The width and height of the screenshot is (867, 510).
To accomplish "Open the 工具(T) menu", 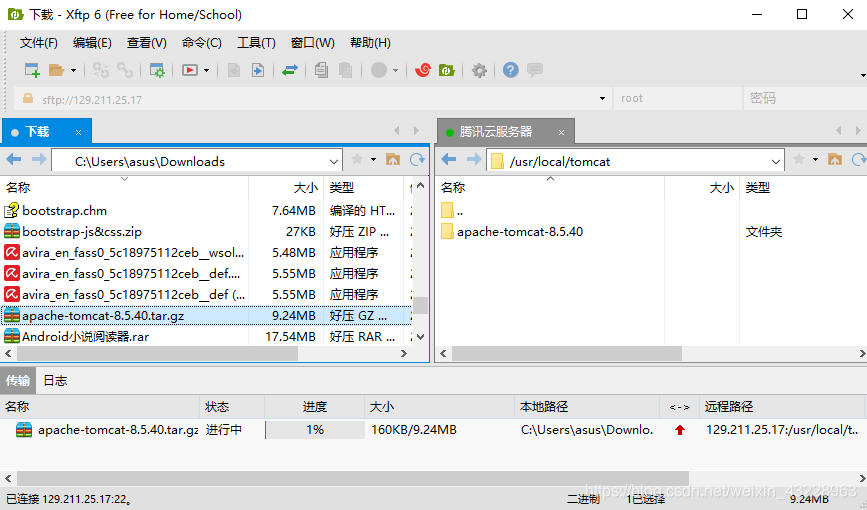I will (256, 43).
